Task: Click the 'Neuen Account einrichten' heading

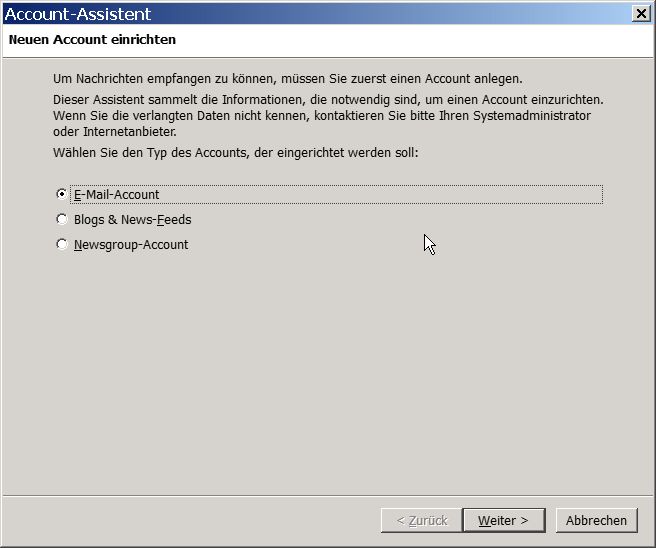Action: click(92, 39)
